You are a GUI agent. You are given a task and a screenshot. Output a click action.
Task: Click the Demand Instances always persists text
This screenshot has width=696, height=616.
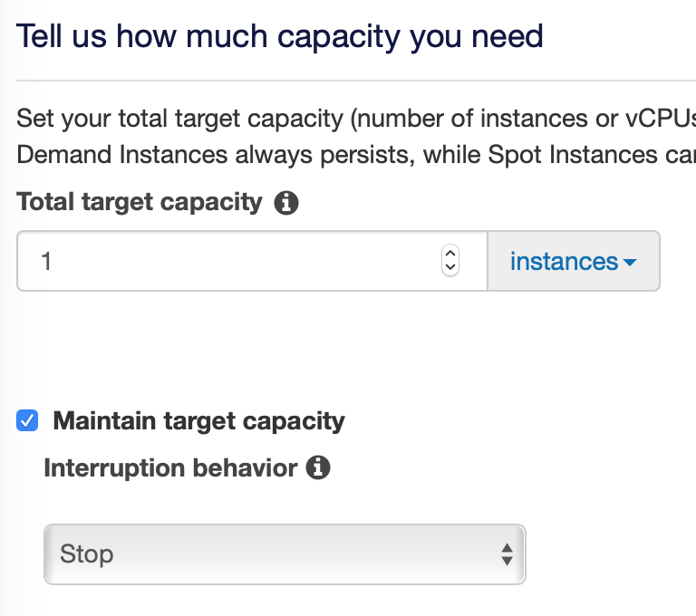[x=356, y=155]
